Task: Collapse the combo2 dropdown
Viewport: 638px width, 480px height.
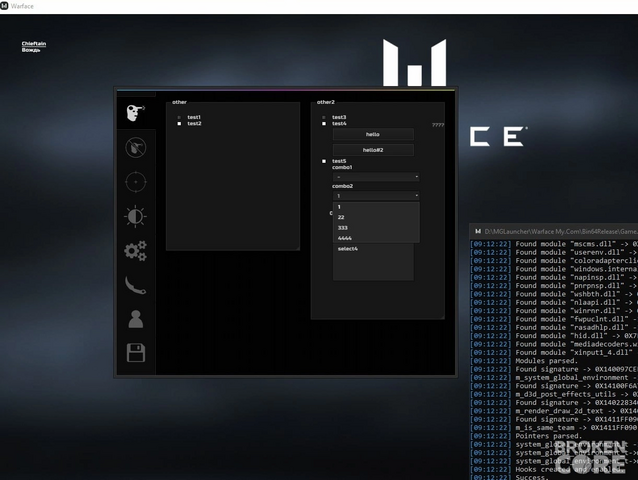Action: click(x=376, y=196)
